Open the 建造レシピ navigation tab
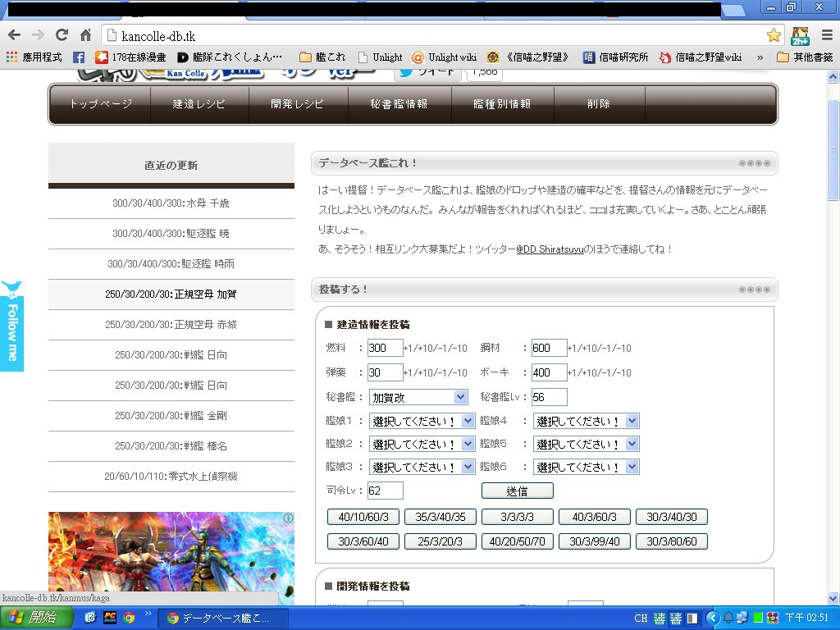Image resolution: width=840 pixels, height=630 pixels. pyautogui.click(x=199, y=104)
